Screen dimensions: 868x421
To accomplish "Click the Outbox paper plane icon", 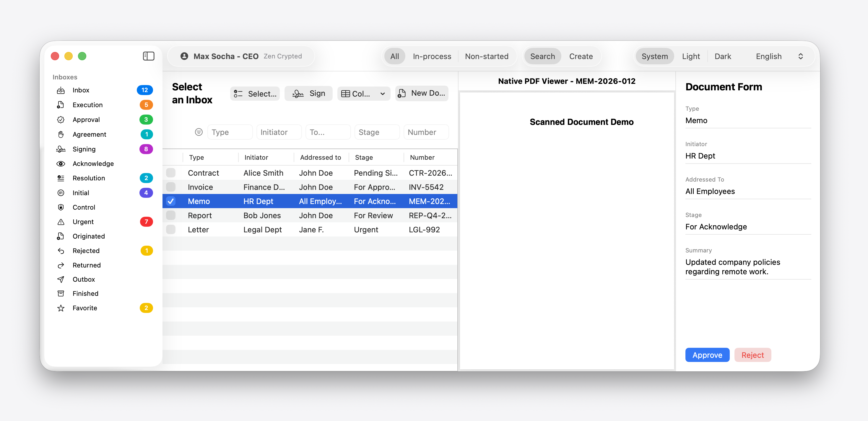I will point(61,279).
